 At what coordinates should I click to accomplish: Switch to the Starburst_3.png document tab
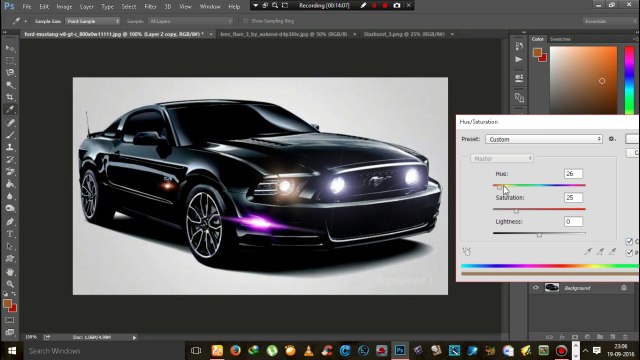404,34
